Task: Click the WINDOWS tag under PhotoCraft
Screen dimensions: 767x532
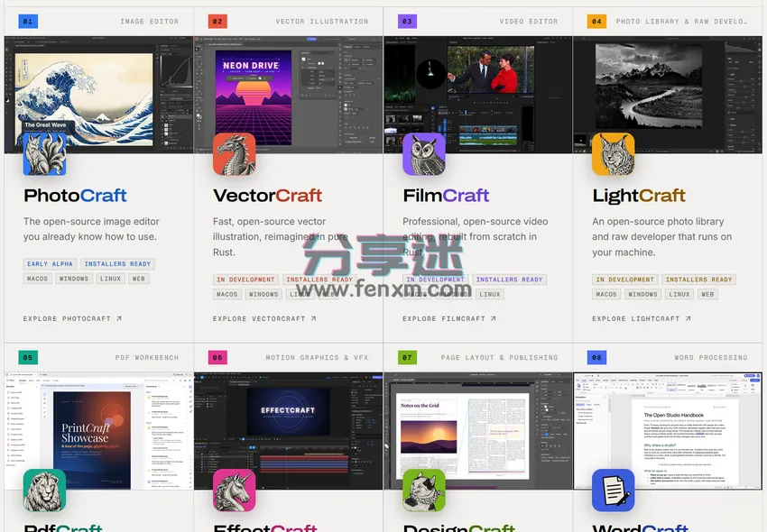Action: pyautogui.click(x=74, y=279)
